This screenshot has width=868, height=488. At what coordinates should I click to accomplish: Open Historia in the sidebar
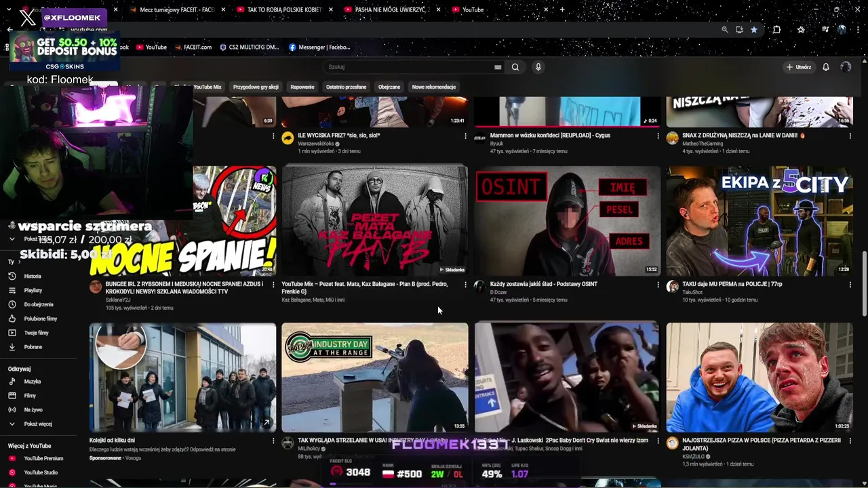tap(33, 277)
